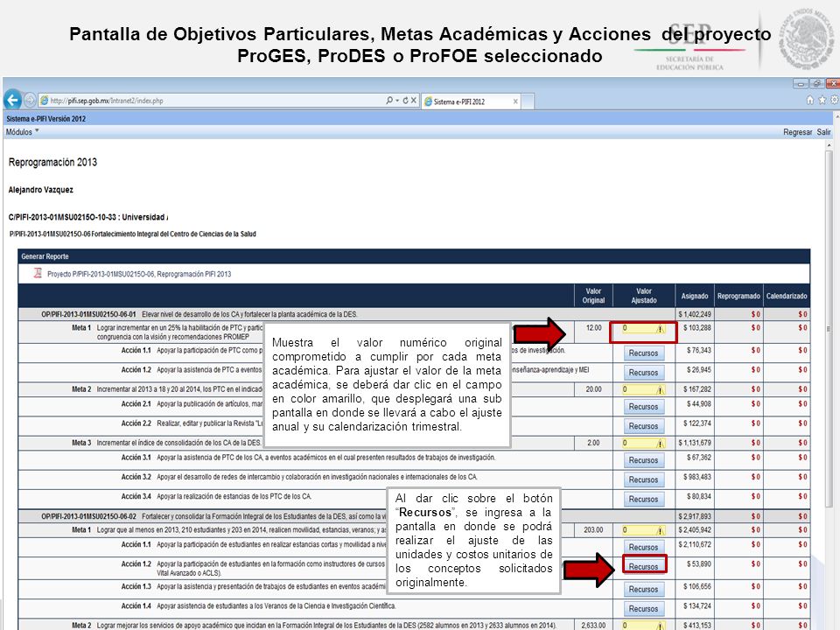The height and width of the screenshot is (630, 840).
Task: Click Recursos button for Acción 1.4
Action: tap(643, 609)
